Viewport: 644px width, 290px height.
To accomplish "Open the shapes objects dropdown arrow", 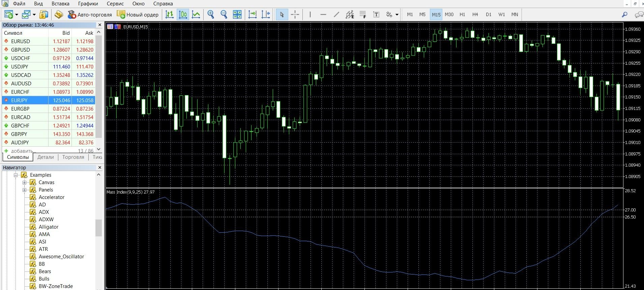I will click(397, 15).
